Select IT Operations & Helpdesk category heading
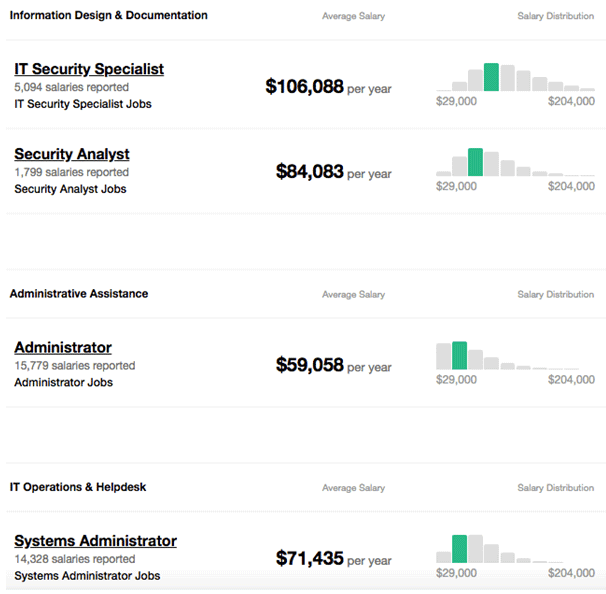The height and width of the screenshot is (594, 606). (78, 487)
